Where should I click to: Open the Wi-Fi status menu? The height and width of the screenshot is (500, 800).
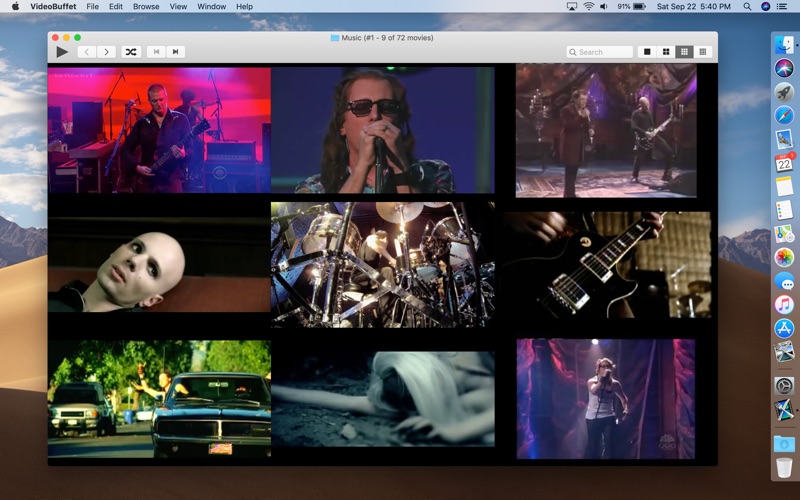[x=588, y=7]
